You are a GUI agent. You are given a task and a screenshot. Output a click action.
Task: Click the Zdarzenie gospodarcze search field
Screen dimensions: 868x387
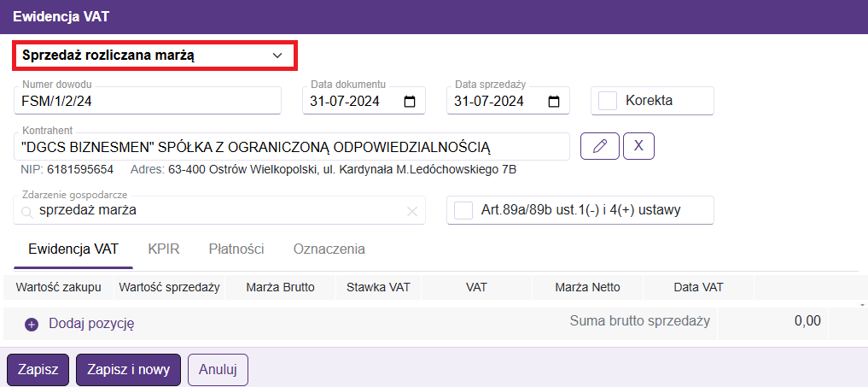click(219, 211)
